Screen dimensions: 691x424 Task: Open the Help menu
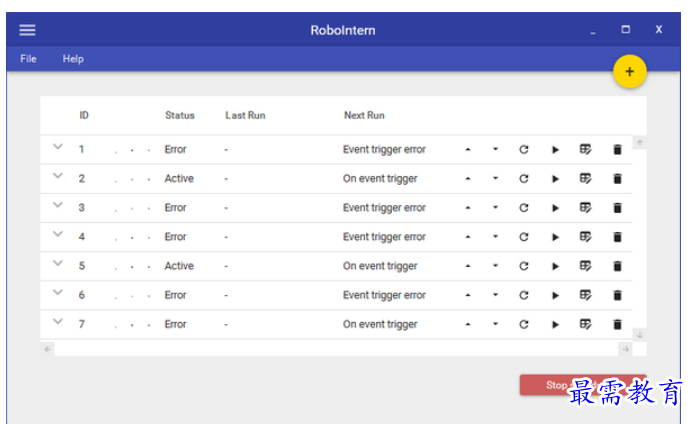pyautogui.click(x=73, y=59)
